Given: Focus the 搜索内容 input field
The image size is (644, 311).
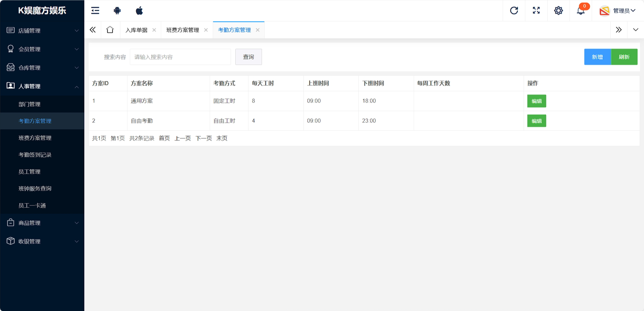Looking at the screenshot, I should click(x=180, y=57).
